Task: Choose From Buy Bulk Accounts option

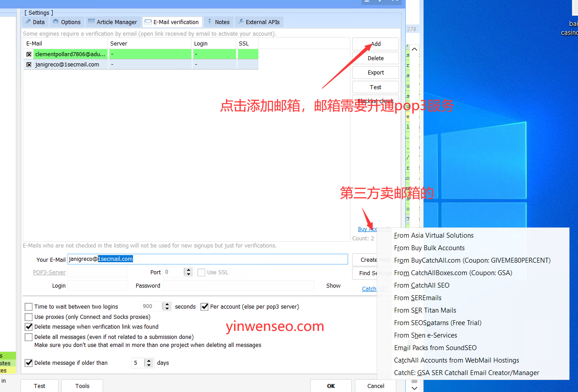Action: [x=429, y=248]
